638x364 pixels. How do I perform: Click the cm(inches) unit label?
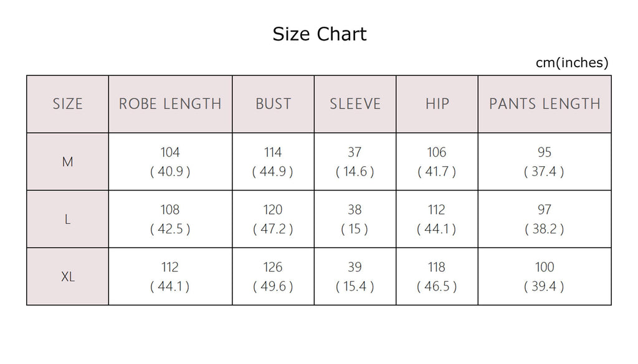[572, 63]
